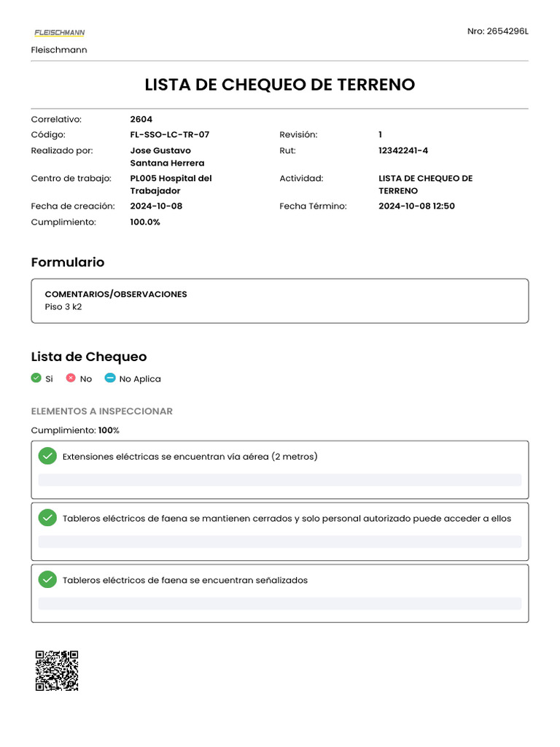Viewport: 560px width, 747px height.
Task: Click the red No legend icon
Action: pyautogui.click(x=71, y=378)
